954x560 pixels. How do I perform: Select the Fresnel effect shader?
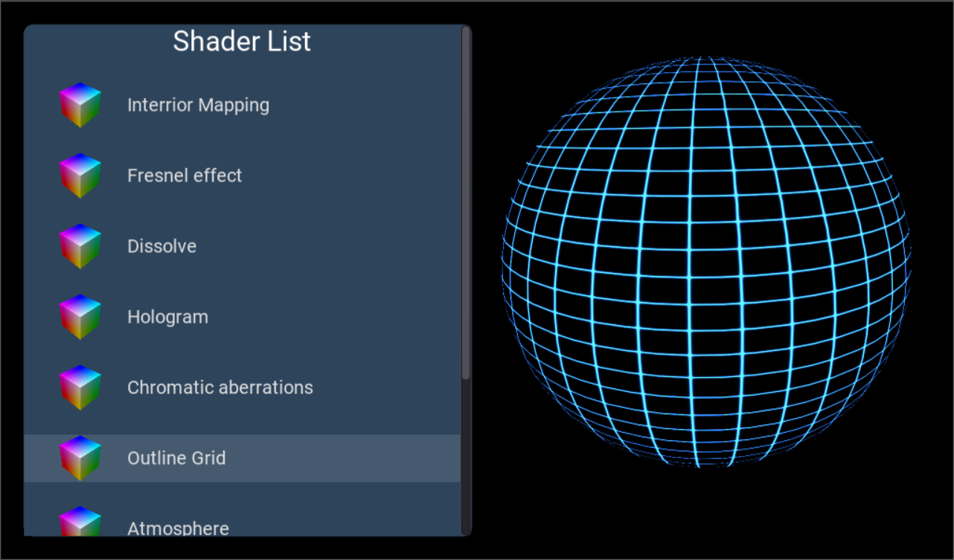pyautogui.click(x=185, y=175)
